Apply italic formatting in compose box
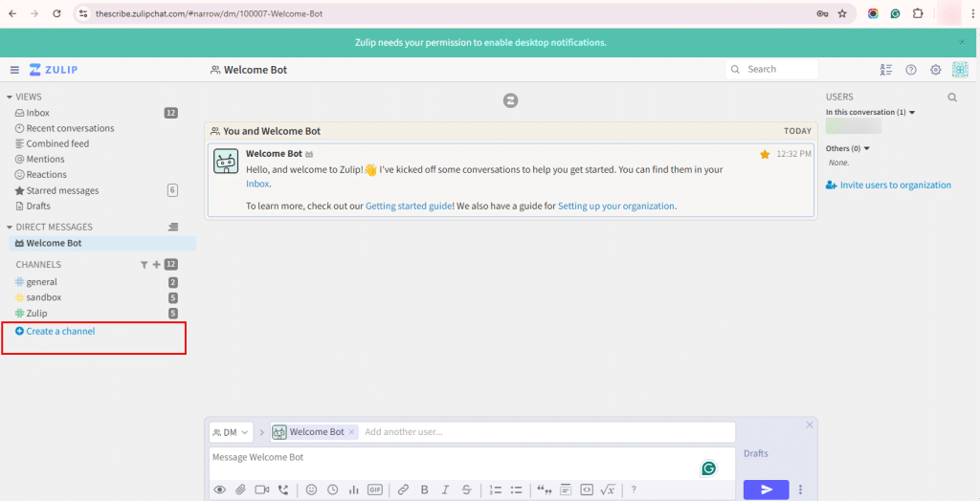This screenshot has width=980, height=501. coord(446,490)
